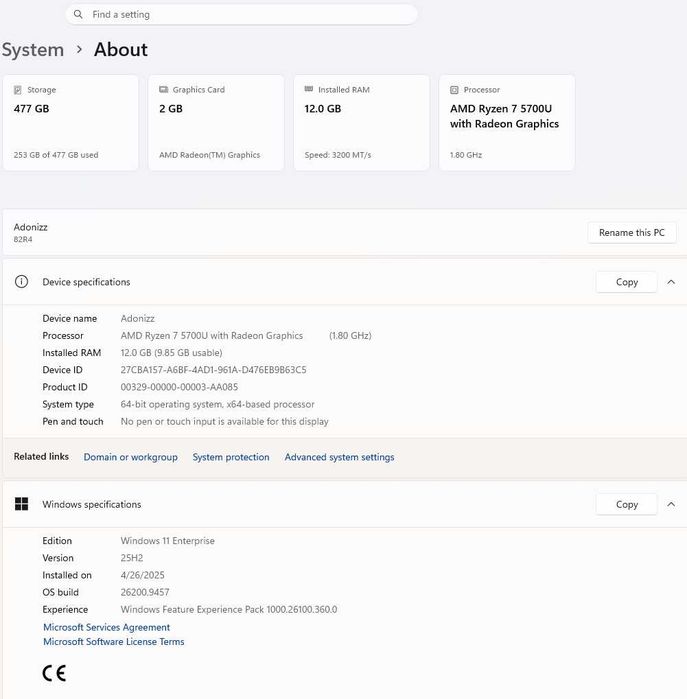Open the Graphics Card 2 GB card
Viewport: 687px width, 699px height.
pyautogui.click(x=216, y=123)
